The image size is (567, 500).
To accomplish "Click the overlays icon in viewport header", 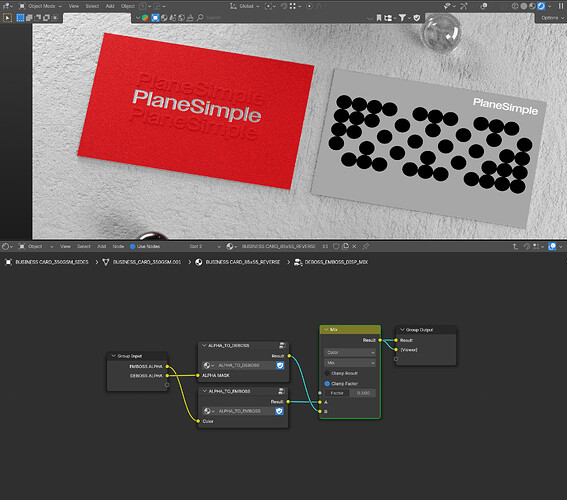I will pos(484,6).
